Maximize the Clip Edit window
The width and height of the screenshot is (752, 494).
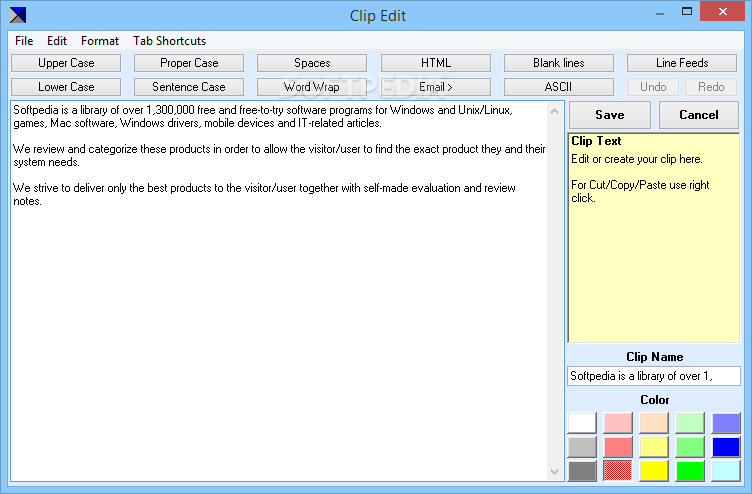(x=687, y=12)
